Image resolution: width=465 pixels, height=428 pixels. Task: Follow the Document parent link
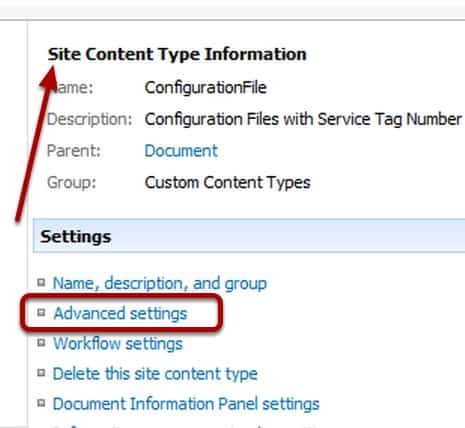pyautogui.click(x=181, y=151)
